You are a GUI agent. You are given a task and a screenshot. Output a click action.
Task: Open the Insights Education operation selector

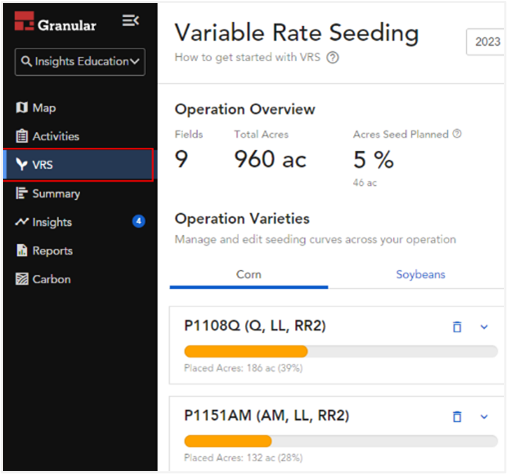(80, 62)
